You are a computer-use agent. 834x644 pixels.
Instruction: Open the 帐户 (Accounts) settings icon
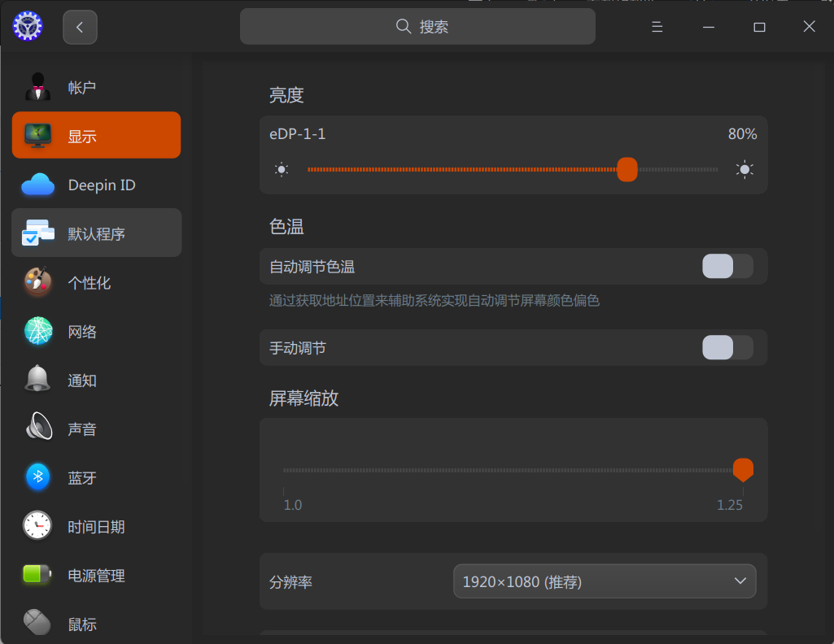pyautogui.click(x=36, y=87)
